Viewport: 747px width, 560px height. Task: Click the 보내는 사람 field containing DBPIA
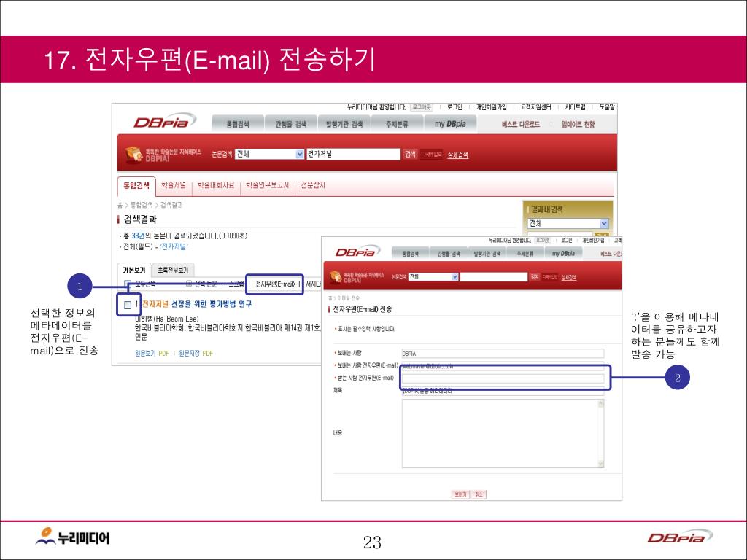503,354
